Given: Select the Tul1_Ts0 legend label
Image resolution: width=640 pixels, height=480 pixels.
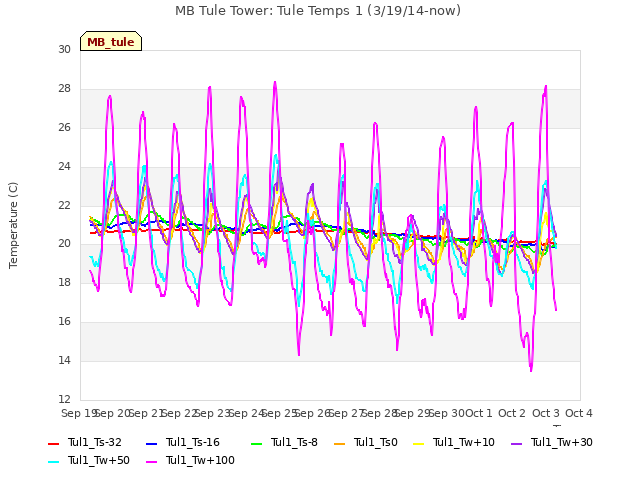Looking at the screenshot, I should tap(376, 442).
